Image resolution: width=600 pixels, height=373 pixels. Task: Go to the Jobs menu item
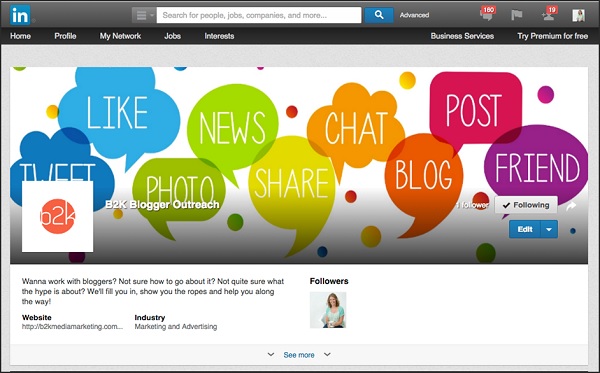173,36
